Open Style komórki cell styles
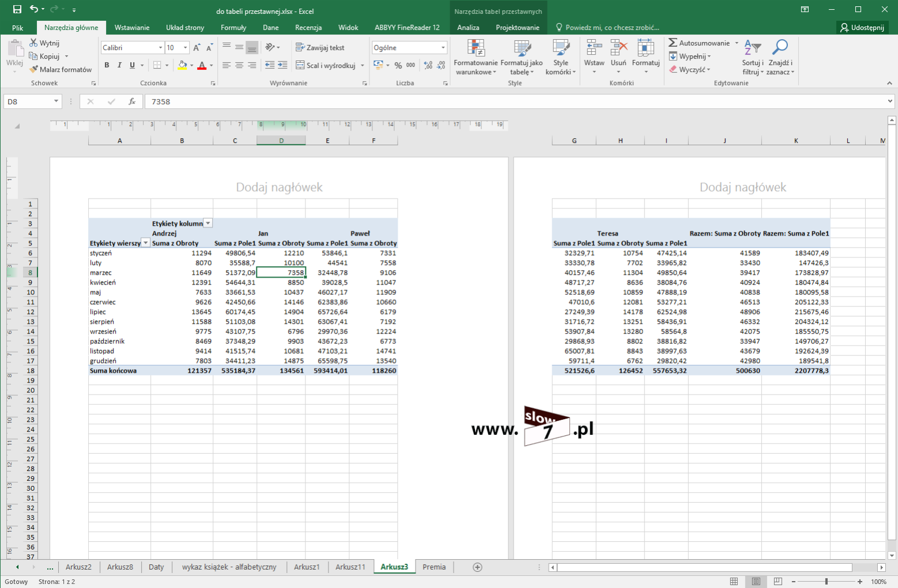 (x=561, y=57)
